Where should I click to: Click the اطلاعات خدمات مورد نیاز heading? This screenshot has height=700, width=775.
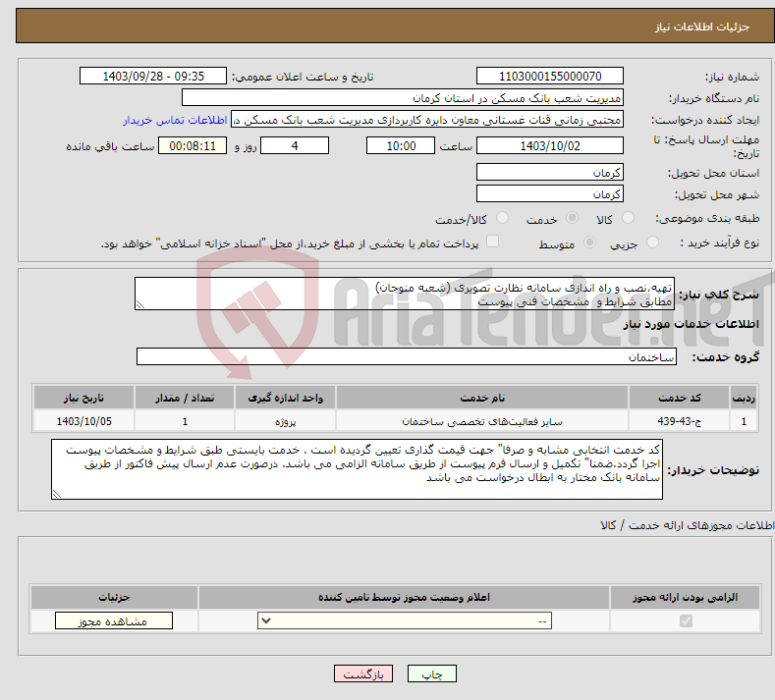click(x=691, y=324)
